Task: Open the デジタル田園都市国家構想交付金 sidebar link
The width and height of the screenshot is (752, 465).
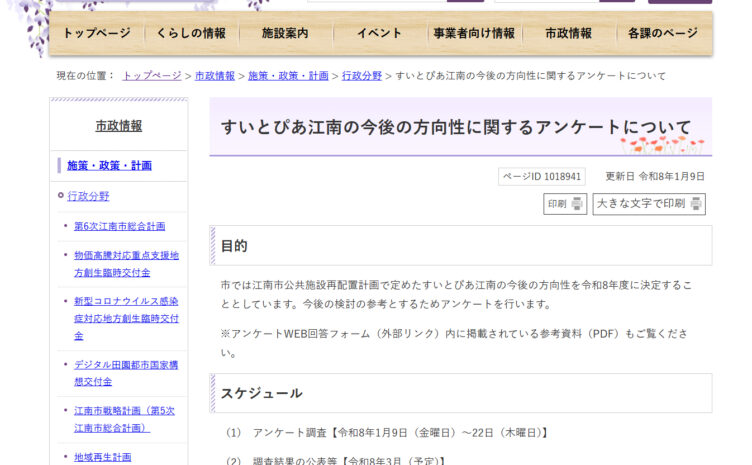Action: (126, 373)
